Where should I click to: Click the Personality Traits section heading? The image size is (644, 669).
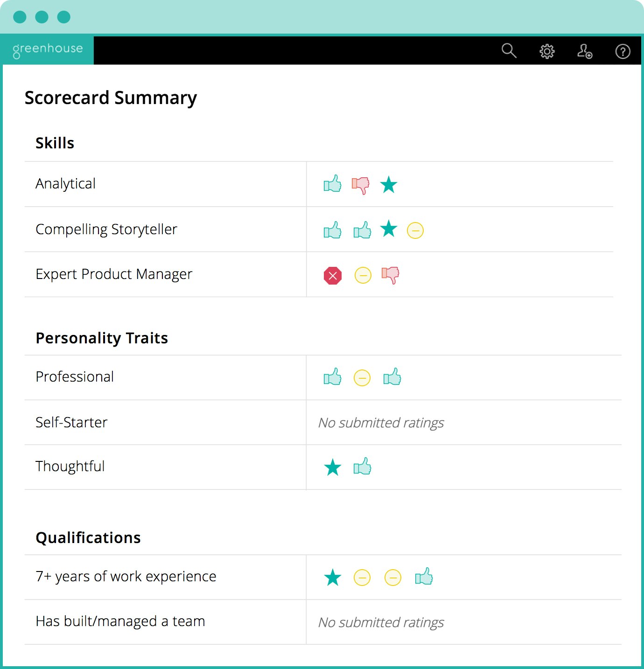tap(102, 338)
